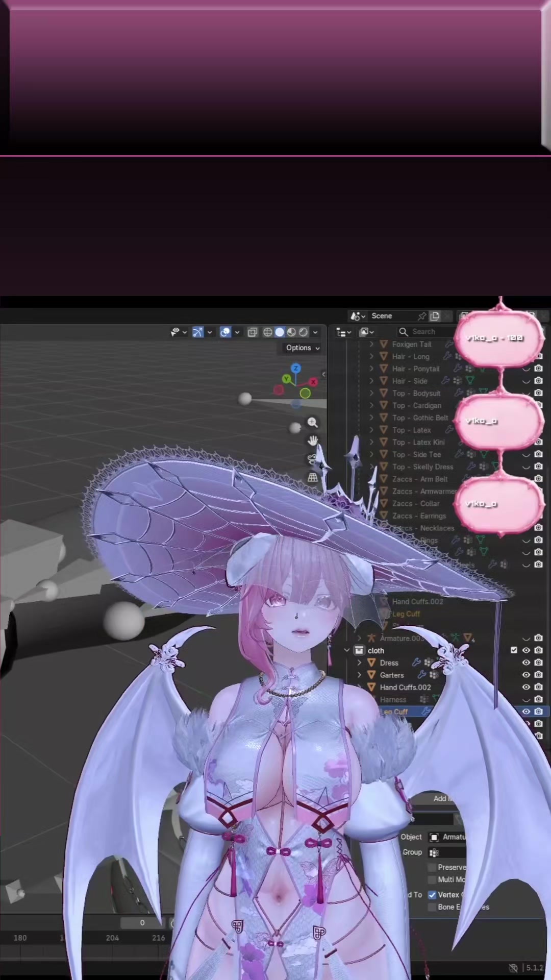
Task: Open the selectability and visibility dropdown in viewport header
Action: (178, 332)
